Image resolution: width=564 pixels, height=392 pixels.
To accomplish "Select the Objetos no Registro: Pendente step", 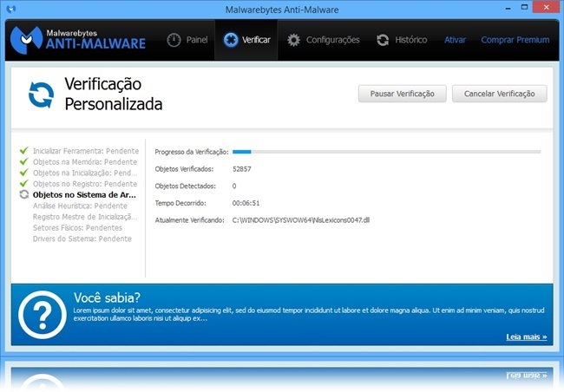I will [x=85, y=184].
